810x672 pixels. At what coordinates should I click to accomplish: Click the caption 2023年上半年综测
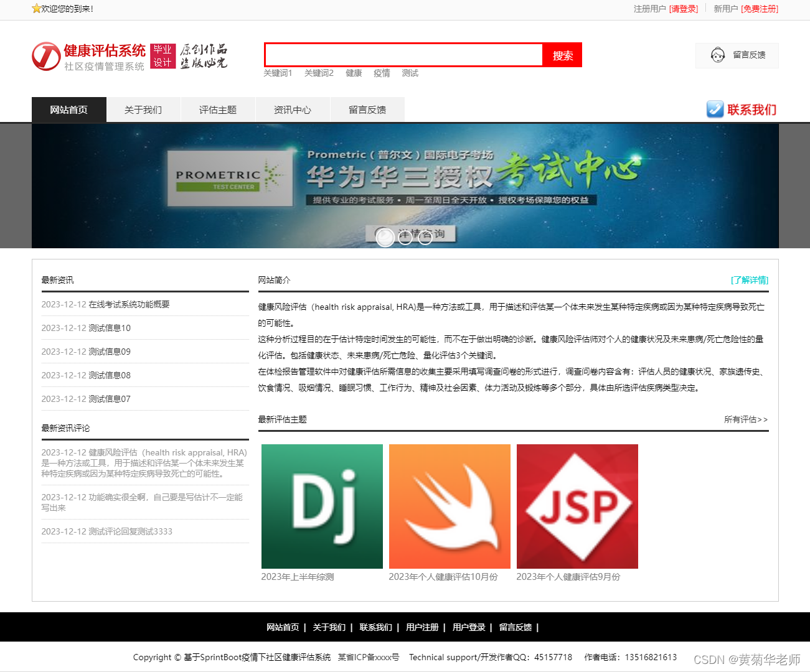(298, 577)
